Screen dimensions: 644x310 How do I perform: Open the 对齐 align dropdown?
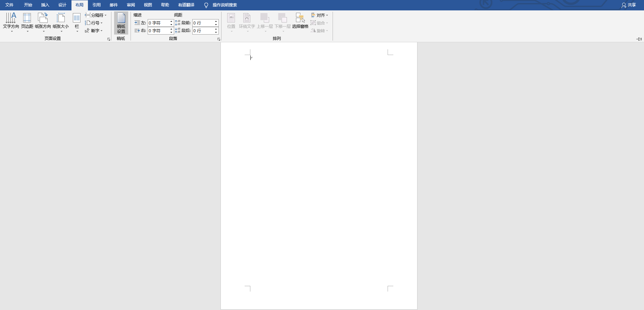pyautogui.click(x=319, y=15)
